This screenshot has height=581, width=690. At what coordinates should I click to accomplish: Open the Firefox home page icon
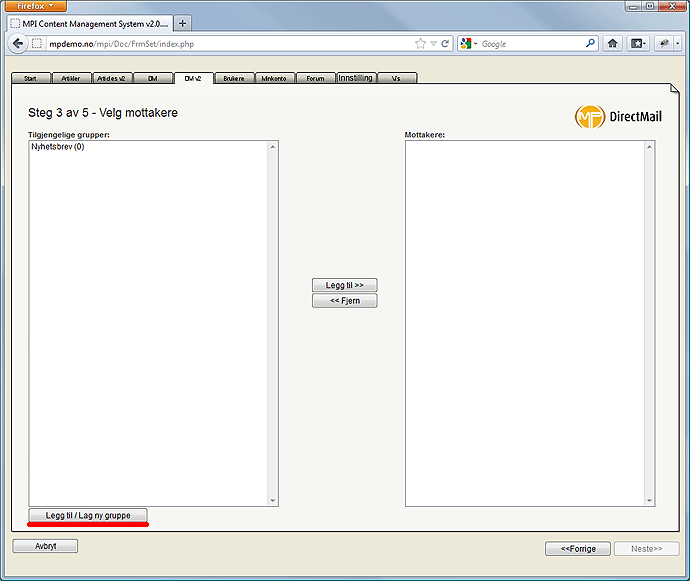(x=613, y=43)
